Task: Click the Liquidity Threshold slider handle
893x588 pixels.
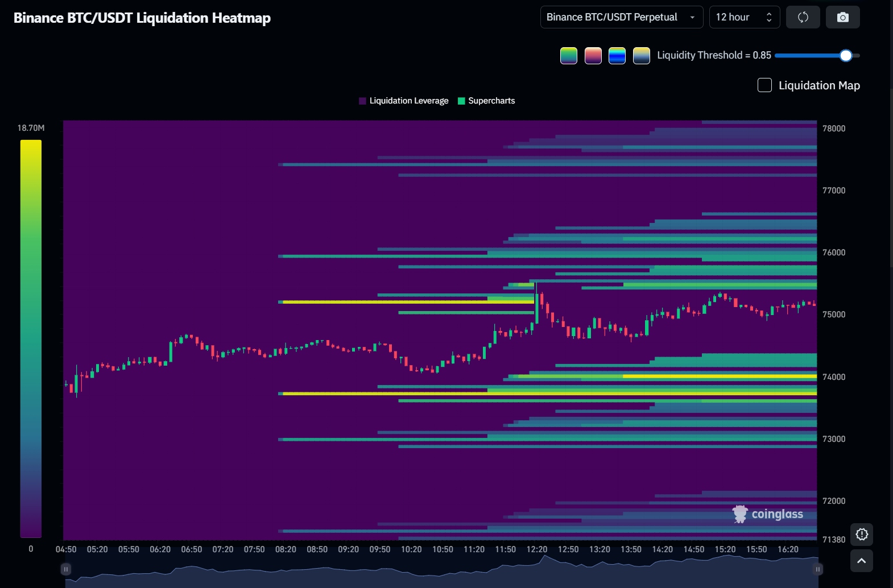Action: coord(846,55)
